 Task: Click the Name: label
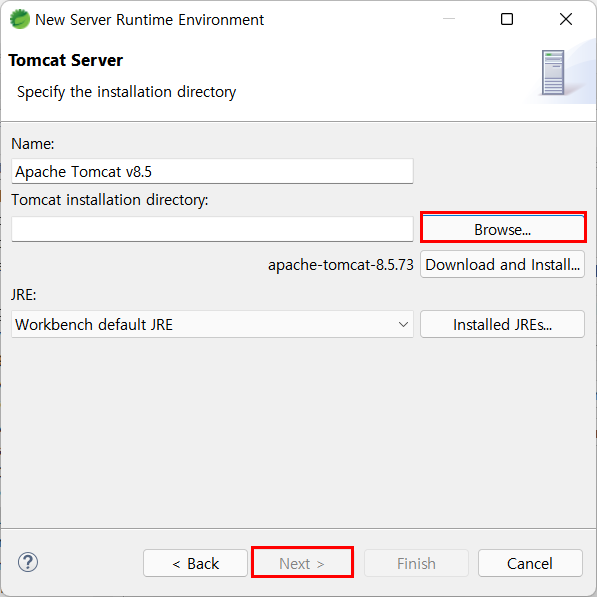point(33,144)
